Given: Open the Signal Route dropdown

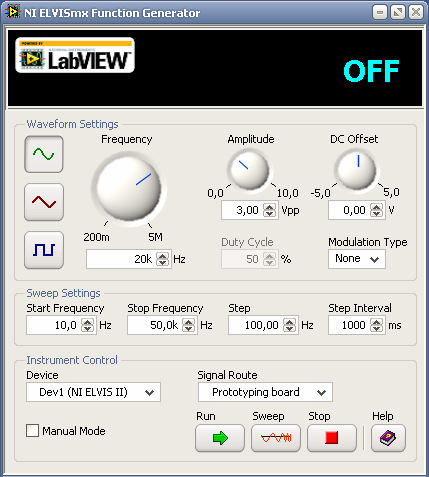Looking at the screenshot, I should pos(265,392).
